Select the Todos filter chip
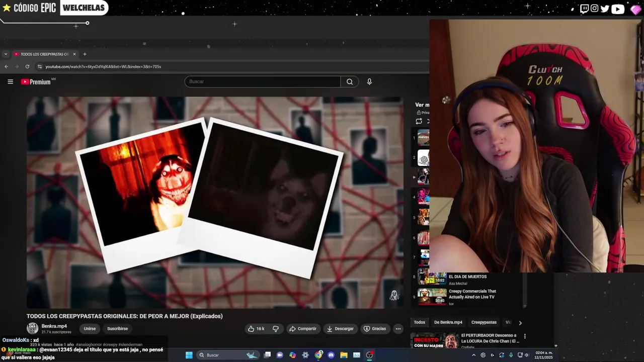The image size is (644, 362). [x=420, y=322]
